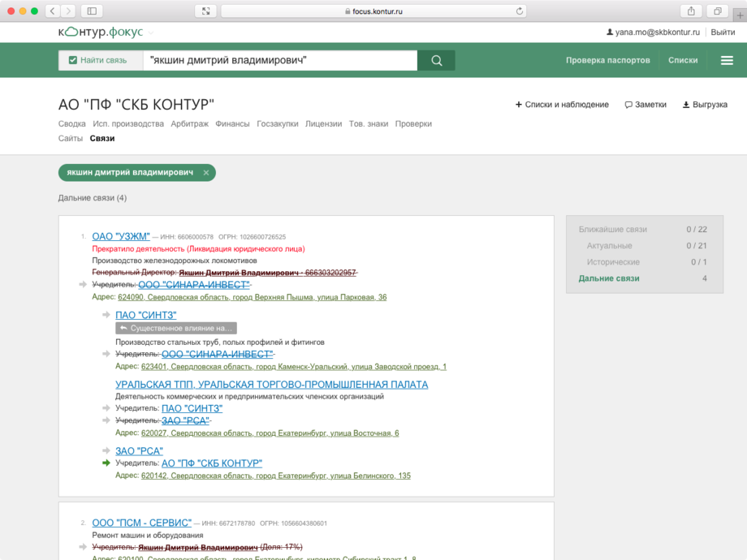The image size is (747, 560).
Task: Open the Госзакупки tab
Action: (278, 124)
